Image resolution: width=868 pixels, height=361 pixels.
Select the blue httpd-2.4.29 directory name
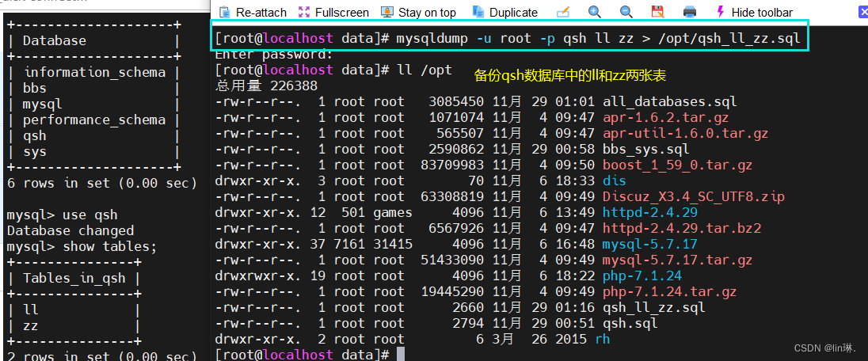pos(650,213)
